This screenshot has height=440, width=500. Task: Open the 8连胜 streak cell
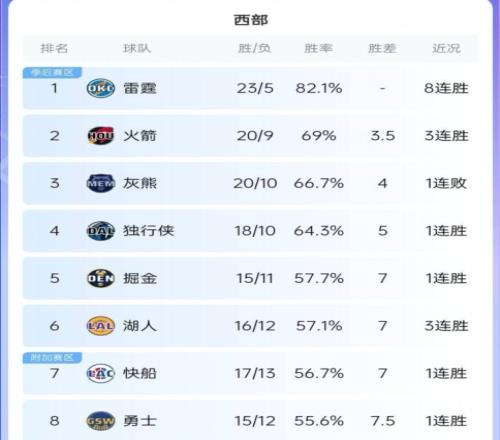[x=446, y=88]
